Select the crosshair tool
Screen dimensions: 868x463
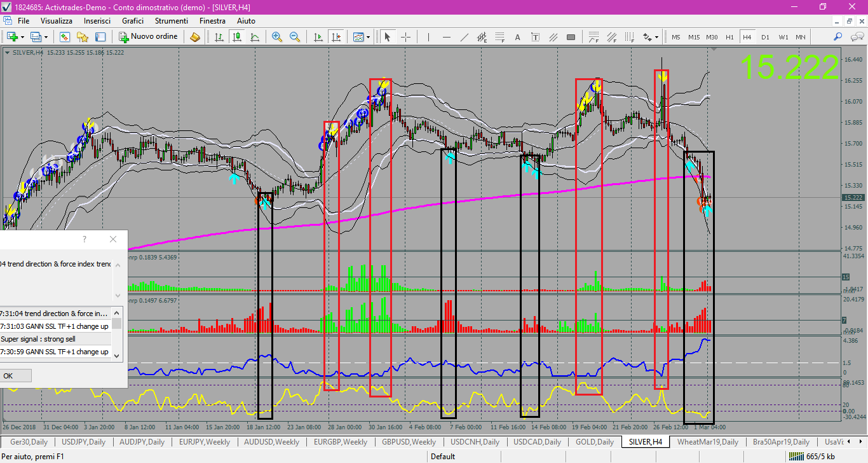[405, 37]
